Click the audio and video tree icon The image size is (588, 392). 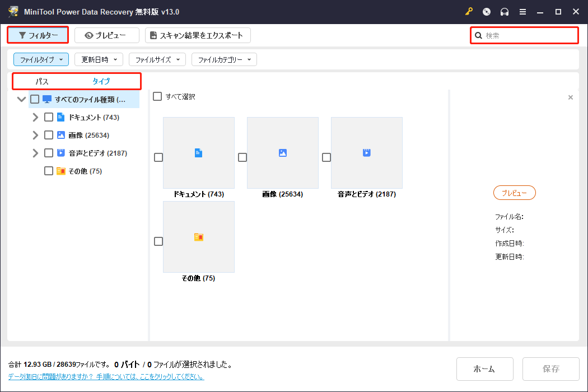(x=60, y=153)
